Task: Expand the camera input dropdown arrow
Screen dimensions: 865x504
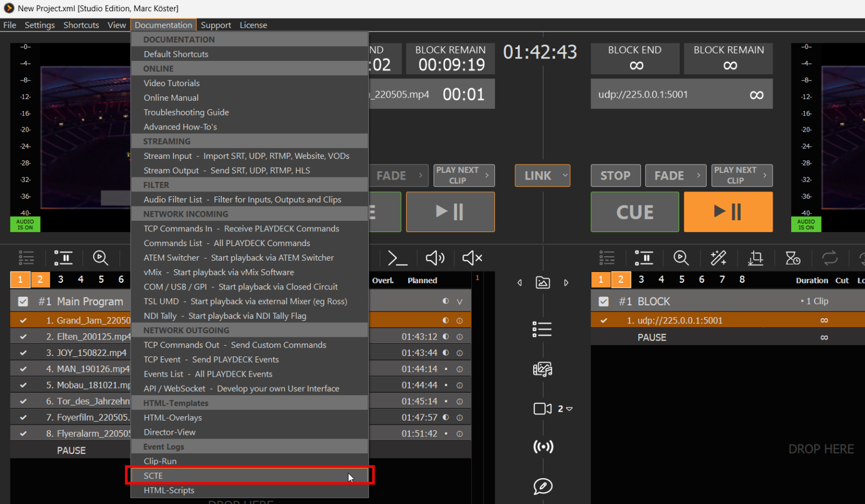Action: coord(569,409)
